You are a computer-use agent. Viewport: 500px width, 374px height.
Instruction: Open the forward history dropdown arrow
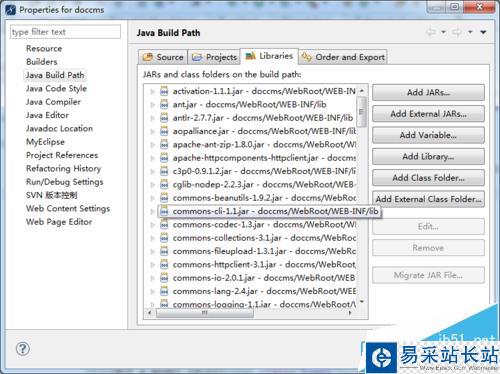[x=470, y=32]
